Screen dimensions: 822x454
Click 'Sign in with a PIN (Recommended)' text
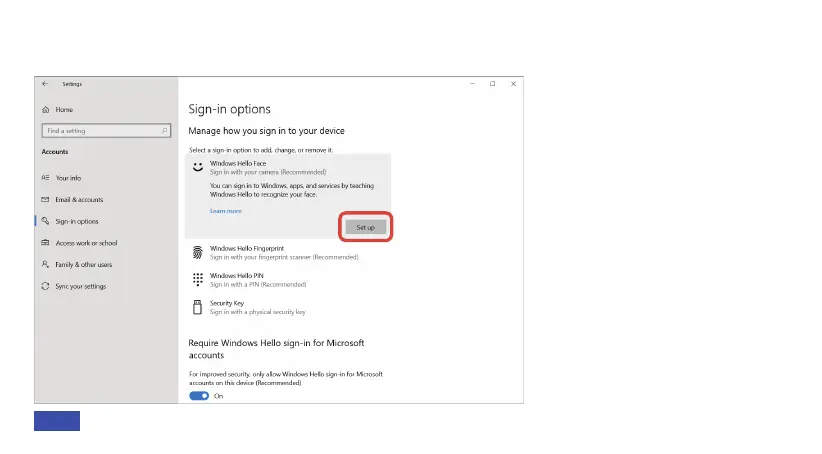pos(258,285)
